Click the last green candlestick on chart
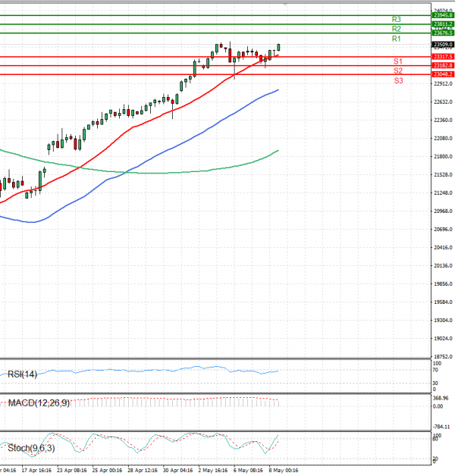Image resolution: width=455 pixels, height=476 pixels. pyautogui.click(x=278, y=48)
